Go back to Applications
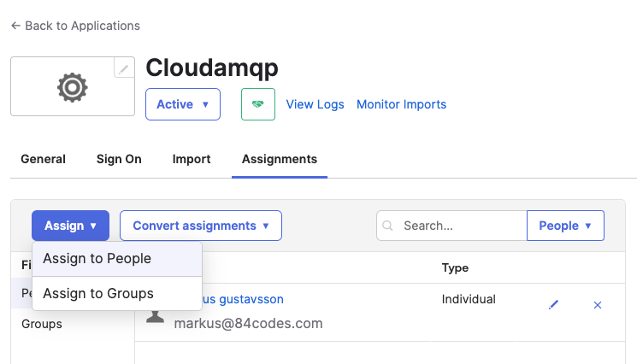This screenshot has height=364, width=637. pyautogui.click(x=75, y=26)
